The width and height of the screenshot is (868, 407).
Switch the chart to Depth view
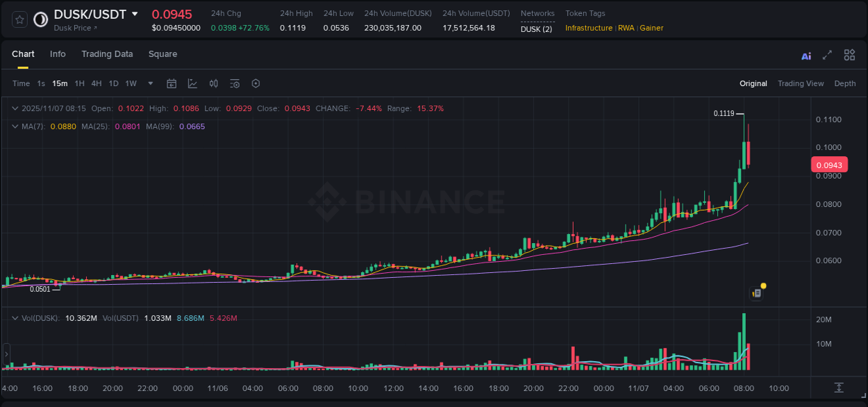(x=844, y=83)
